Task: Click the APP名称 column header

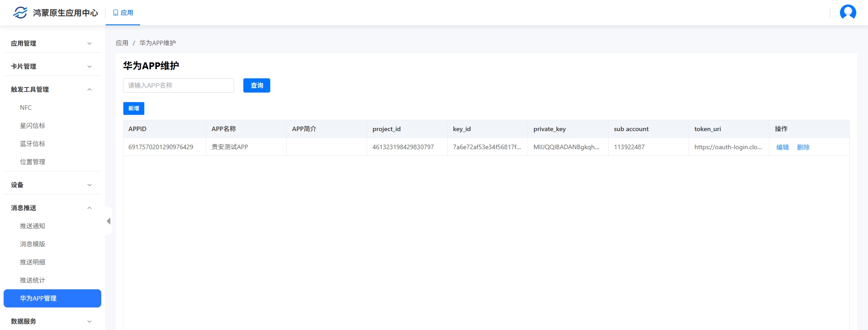Action: coord(246,129)
